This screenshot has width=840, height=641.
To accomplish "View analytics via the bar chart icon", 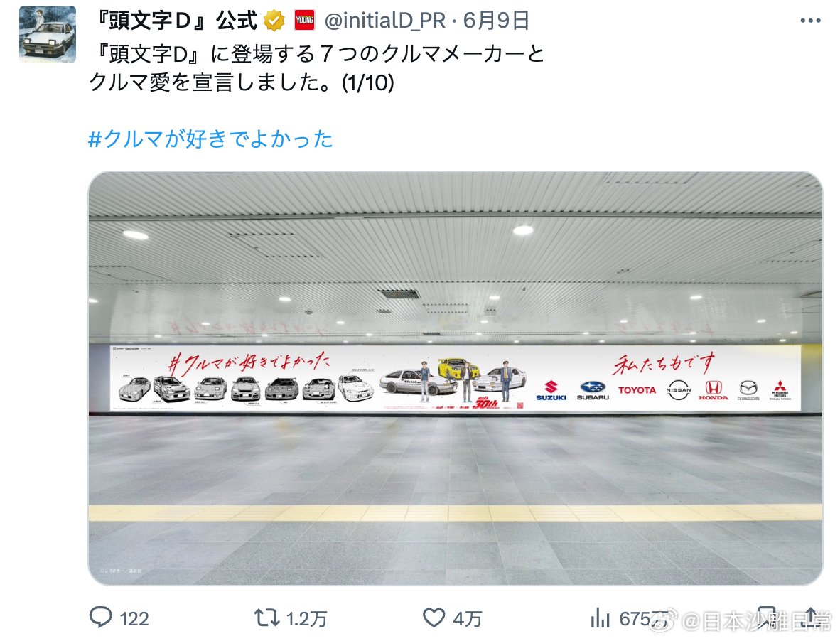I will coord(600,618).
